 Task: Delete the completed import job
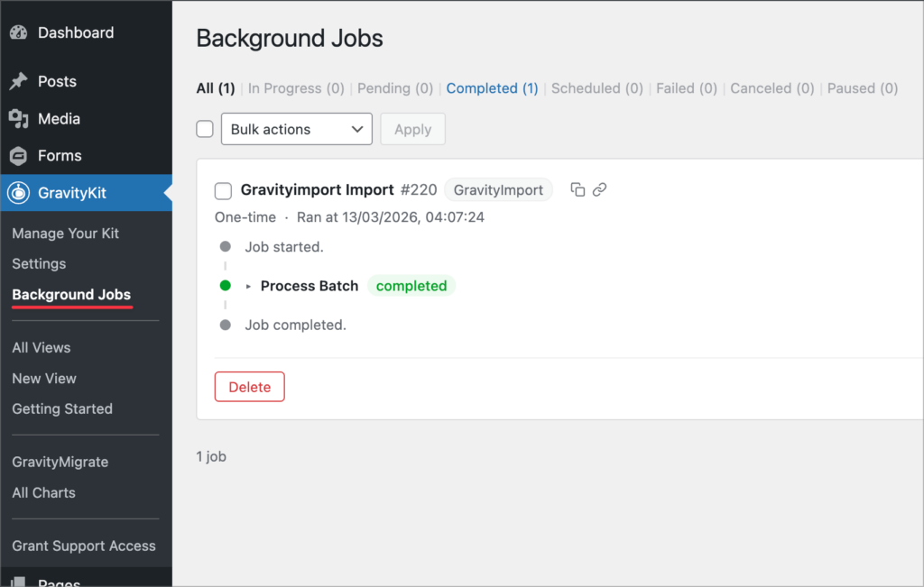(249, 386)
